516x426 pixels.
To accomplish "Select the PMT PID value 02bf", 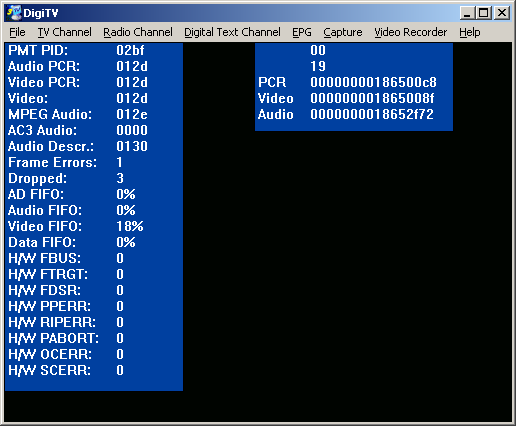I will coord(130,50).
